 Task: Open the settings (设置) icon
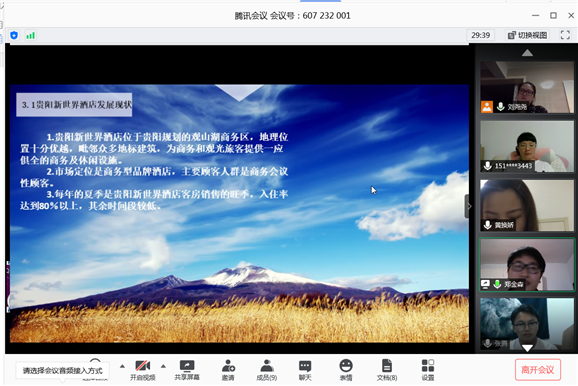click(428, 370)
